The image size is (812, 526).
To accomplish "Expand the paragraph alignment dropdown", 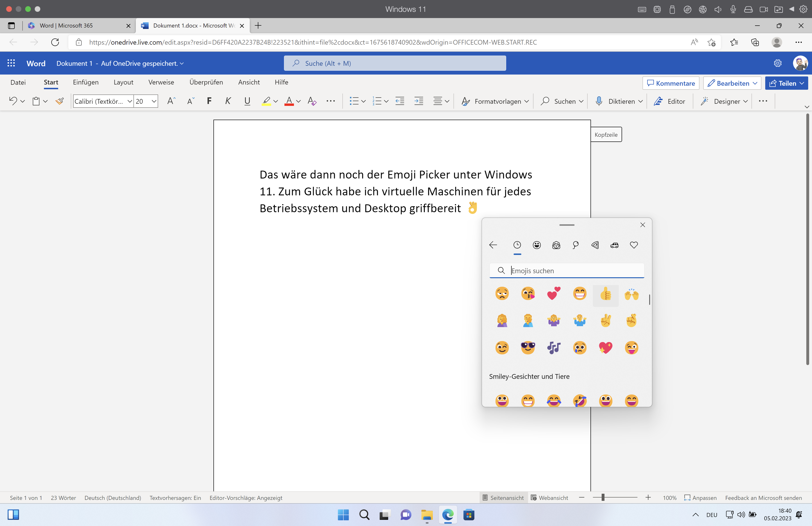I will tap(447, 101).
